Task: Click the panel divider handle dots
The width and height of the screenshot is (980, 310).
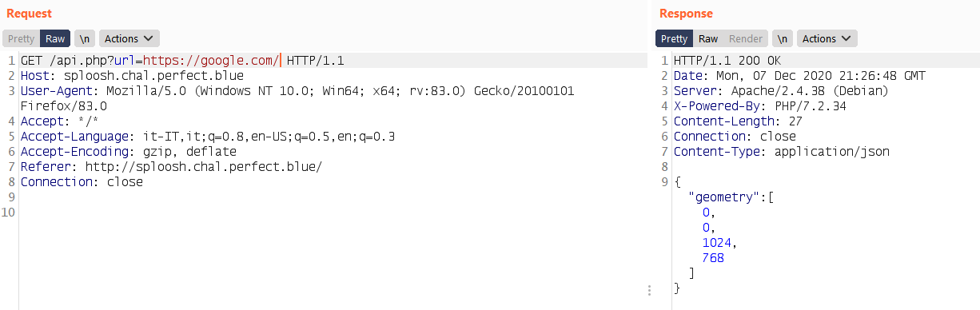Action: [650, 290]
